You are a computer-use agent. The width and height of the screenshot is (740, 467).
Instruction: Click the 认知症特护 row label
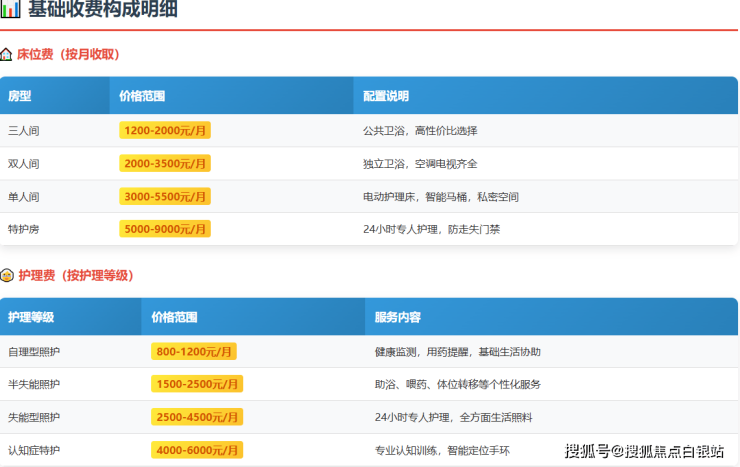point(34,450)
